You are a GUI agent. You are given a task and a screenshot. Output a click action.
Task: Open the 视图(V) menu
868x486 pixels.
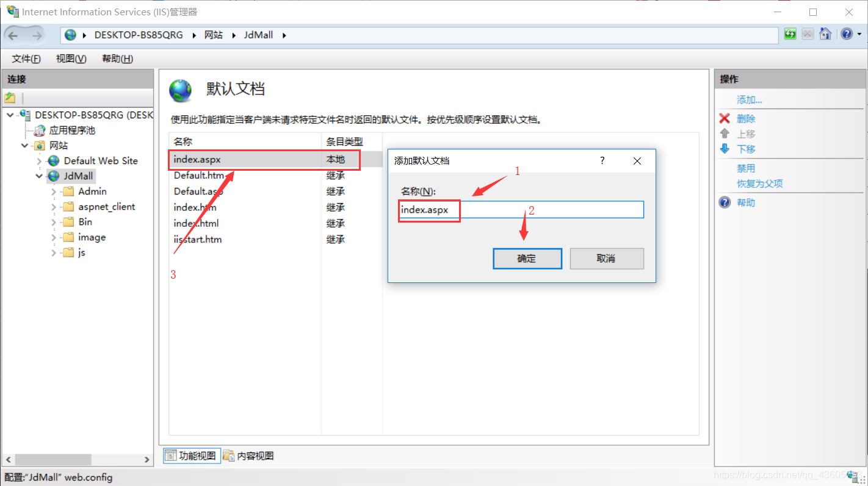(x=71, y=59)
